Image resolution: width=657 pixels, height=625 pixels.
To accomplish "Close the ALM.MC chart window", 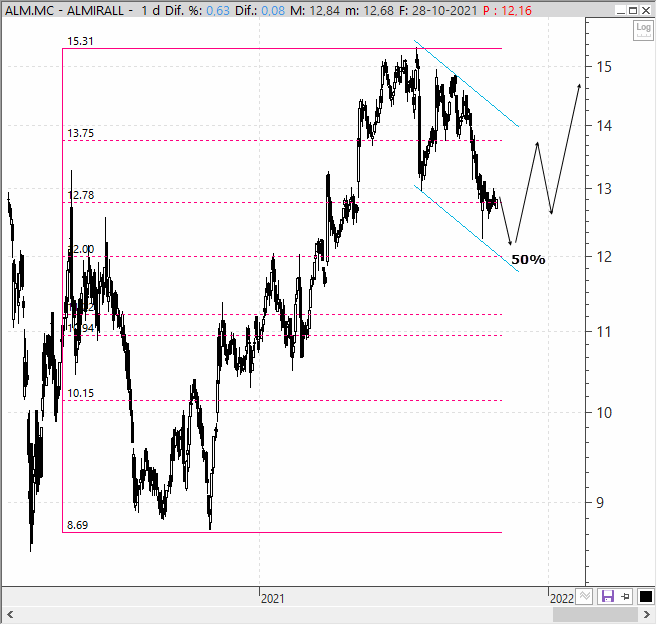I will coord(646,10).
